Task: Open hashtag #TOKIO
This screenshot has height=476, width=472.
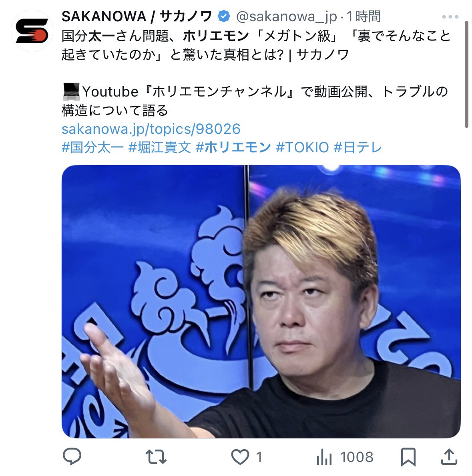Action: 302,147
